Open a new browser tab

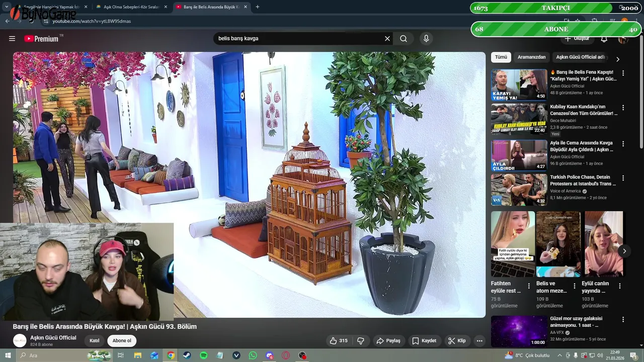tap(257, 7)
